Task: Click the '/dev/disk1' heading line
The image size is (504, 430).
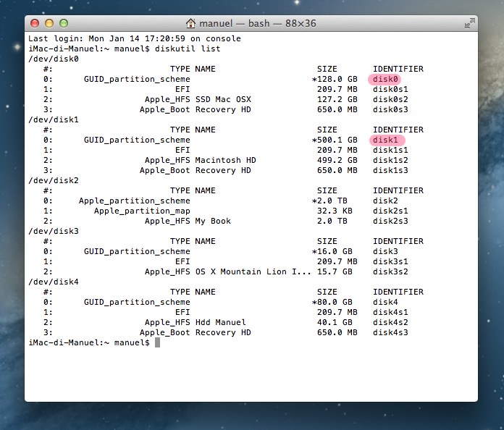Action: click(54, 119)
